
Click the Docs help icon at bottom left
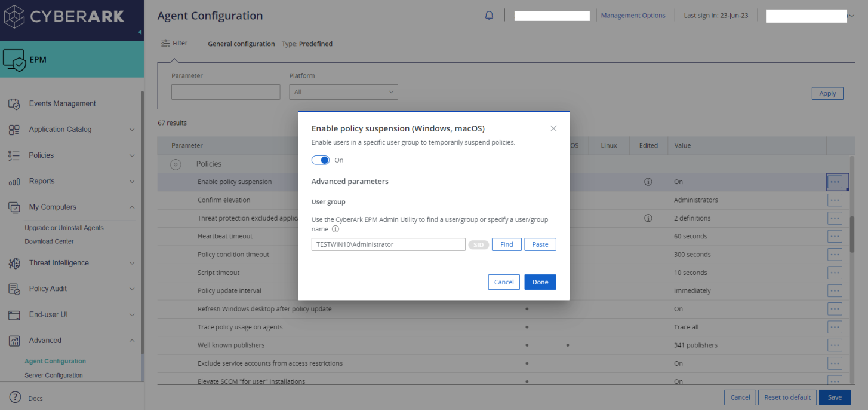click(x=15, y=399)
